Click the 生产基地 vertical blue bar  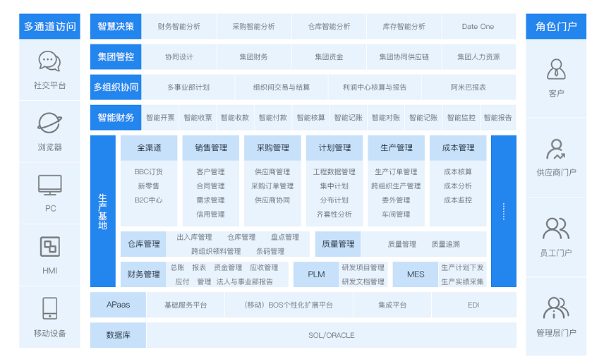click(103, 211)
